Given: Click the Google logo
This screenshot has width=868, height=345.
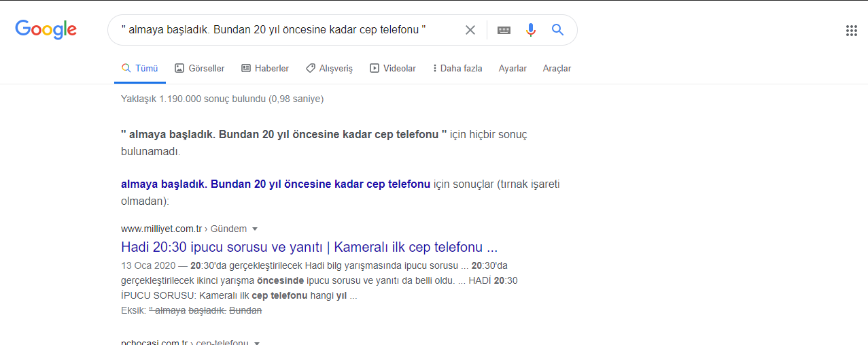Looking at the screenshot, I should 46,29.
